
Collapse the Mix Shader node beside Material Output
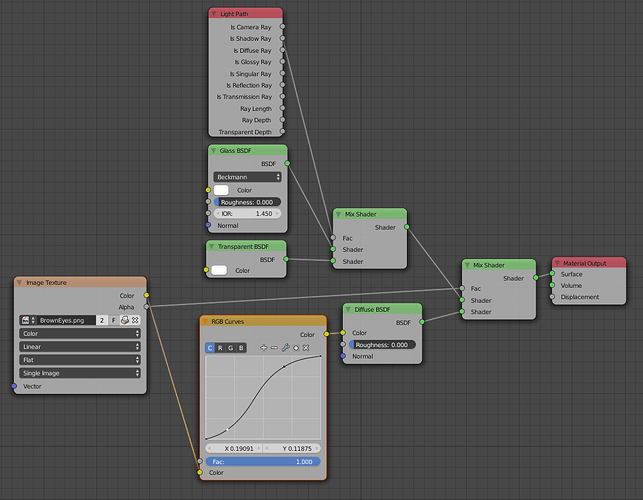[x=467, y=265]
